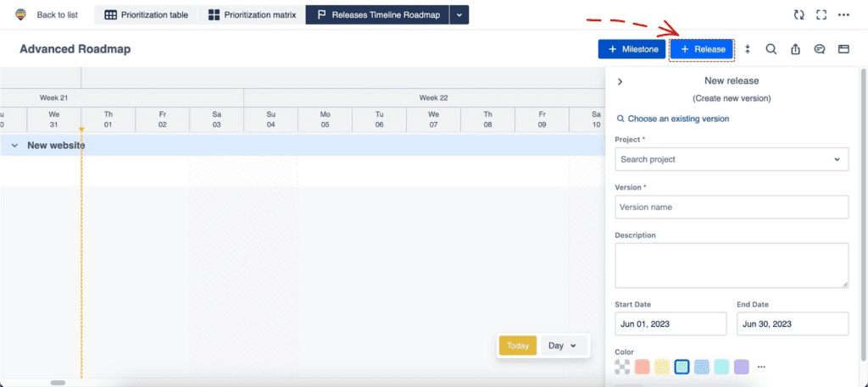868x387 pixels.
Task: Jump to Today on the timeline
Action: point(518,346)
